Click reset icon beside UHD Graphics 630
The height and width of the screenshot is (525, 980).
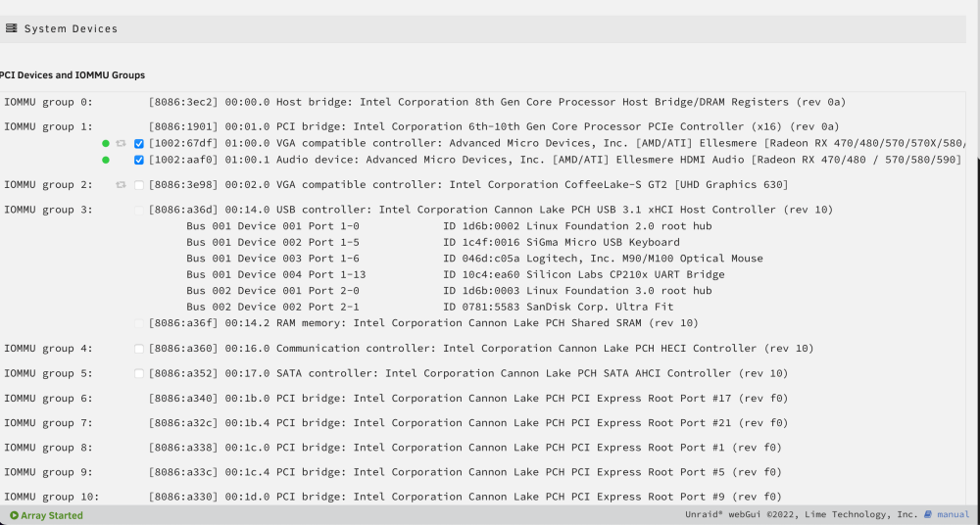(122, 185)
